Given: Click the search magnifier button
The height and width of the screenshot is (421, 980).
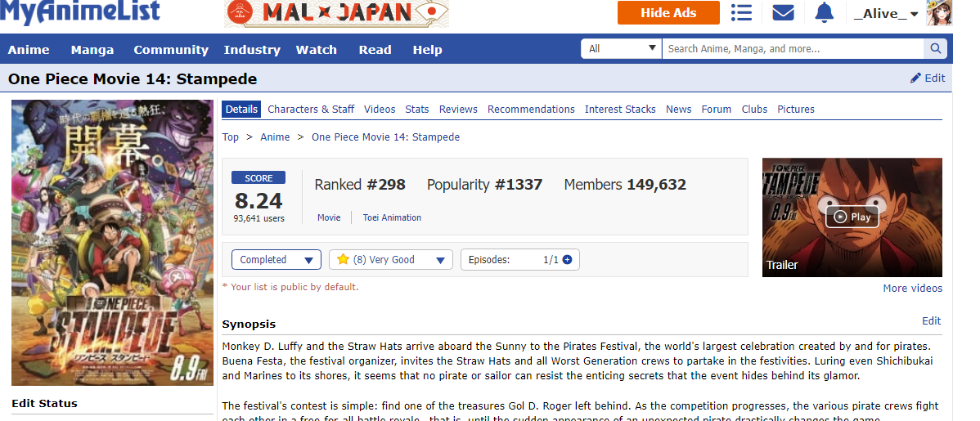Looking at the screenshot, I should tap(936, 49).
